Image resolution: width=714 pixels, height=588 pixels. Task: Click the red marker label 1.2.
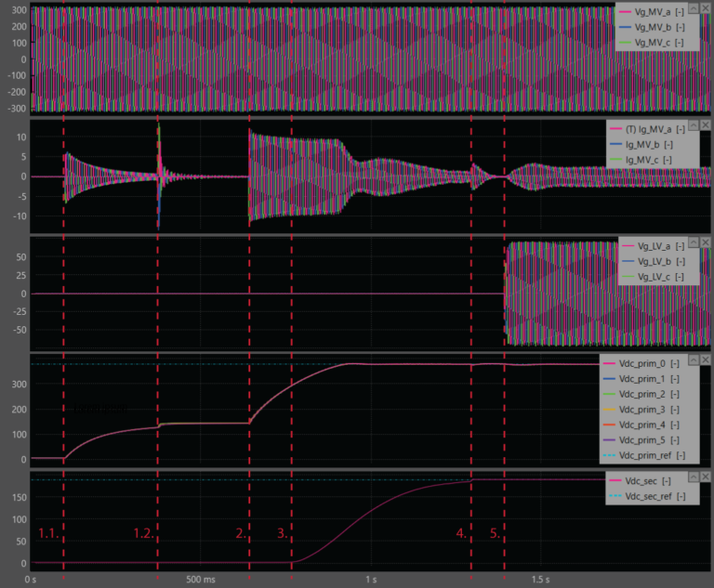pos(143,533)
